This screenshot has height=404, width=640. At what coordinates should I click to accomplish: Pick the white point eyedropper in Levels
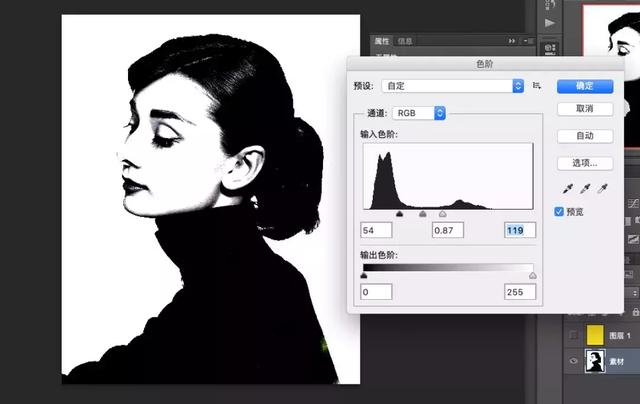[x=602, y=189]
